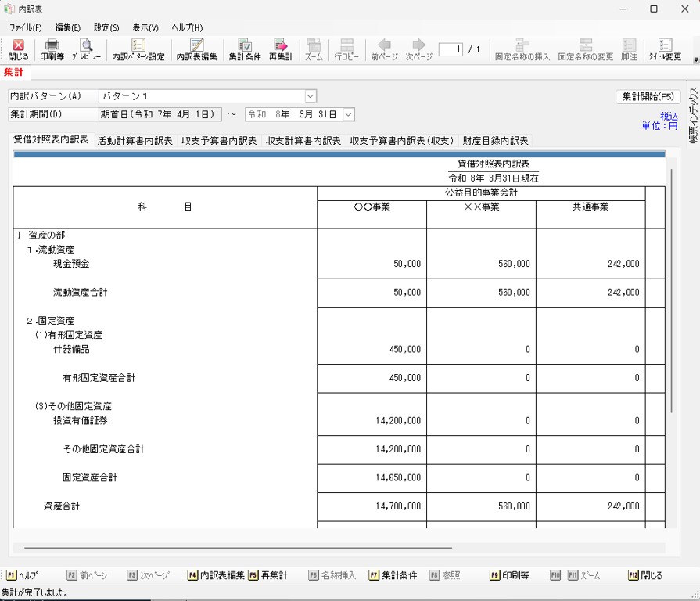Click the 再集計 recalculate icon

[281, 50]
